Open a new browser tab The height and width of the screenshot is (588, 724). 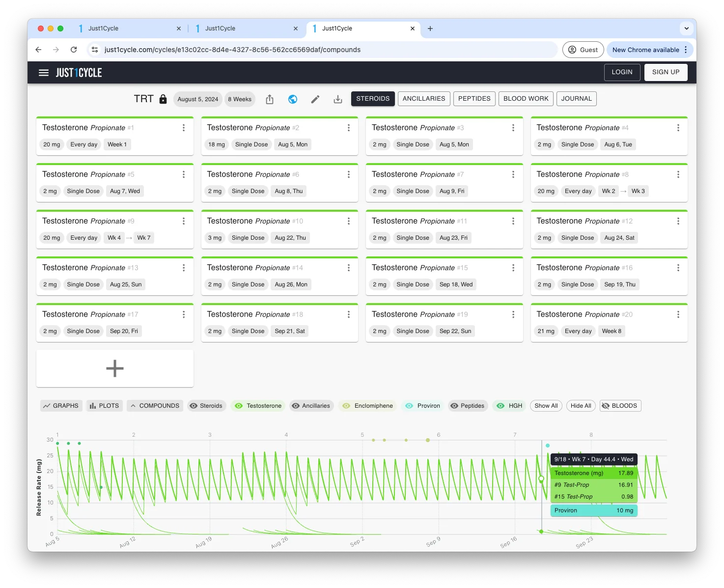click(x=430, y=28)
